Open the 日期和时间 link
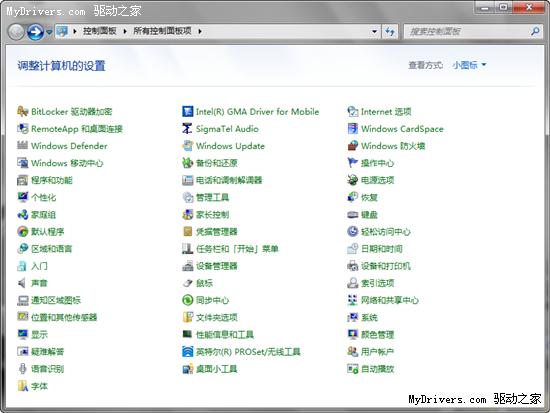Image resolution: width=550 pixels, height=413 pixels. (x=382, y=249)
